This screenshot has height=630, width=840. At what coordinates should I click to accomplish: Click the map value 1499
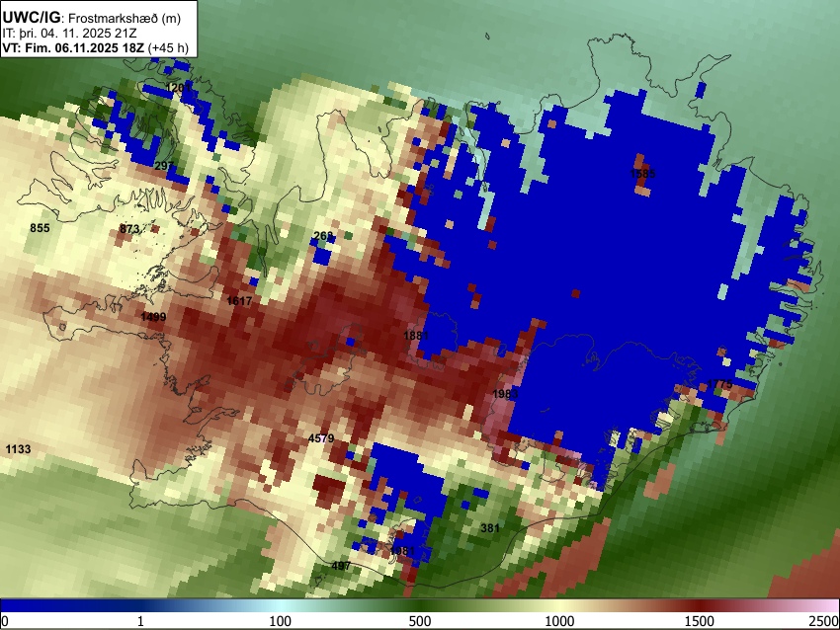pyautogui.click(x=153, y=317)
